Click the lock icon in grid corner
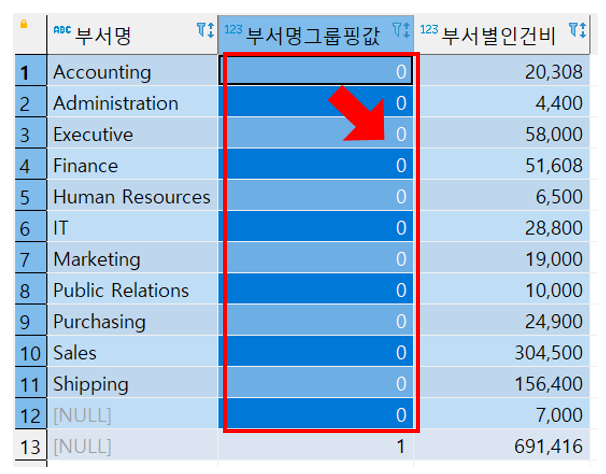This screenshot has height=474, width=606. (x=24, y=24)
